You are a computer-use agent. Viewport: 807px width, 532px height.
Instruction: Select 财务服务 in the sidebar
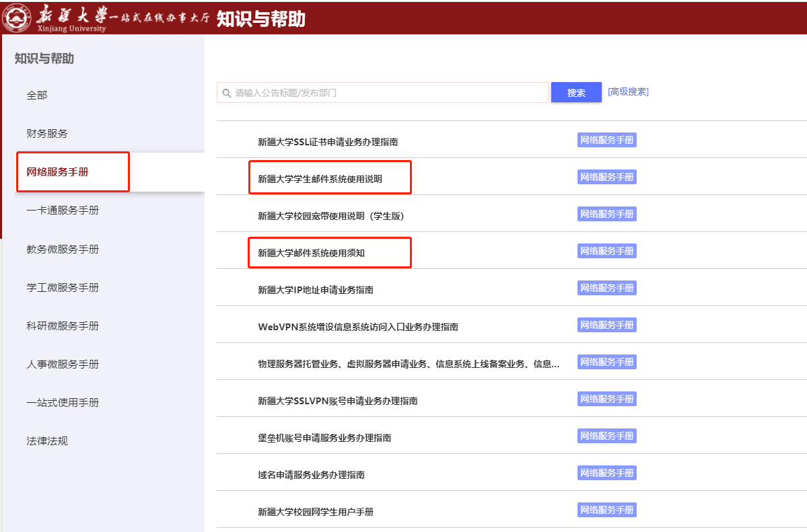(x=47, y=134)
